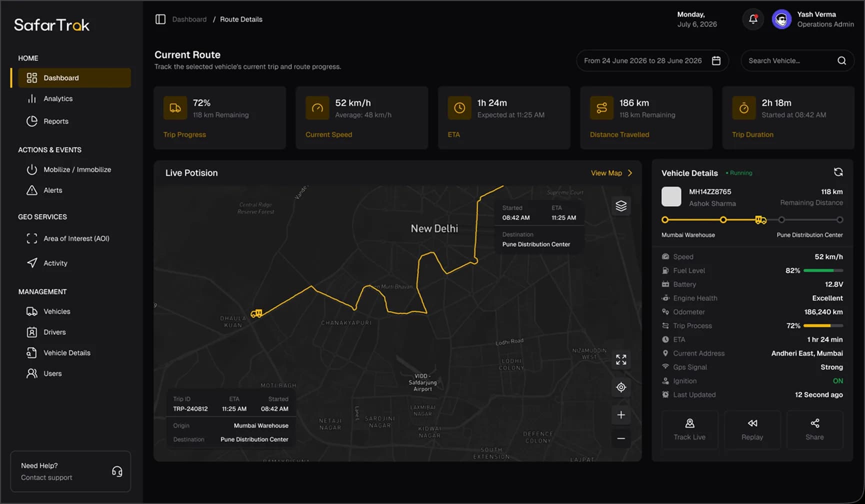Click the vehicle thumbnail beside MH14ZZ8765
865x504 pixels.
[671, 196]
